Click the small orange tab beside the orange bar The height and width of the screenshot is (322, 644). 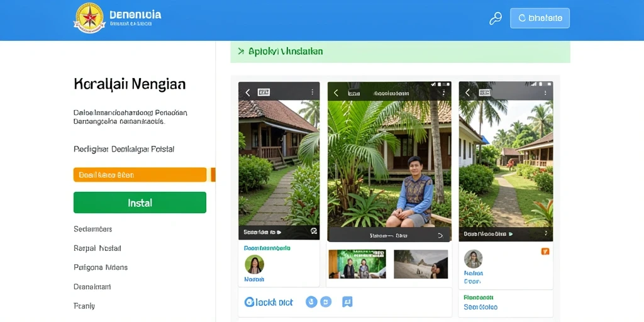213,175
